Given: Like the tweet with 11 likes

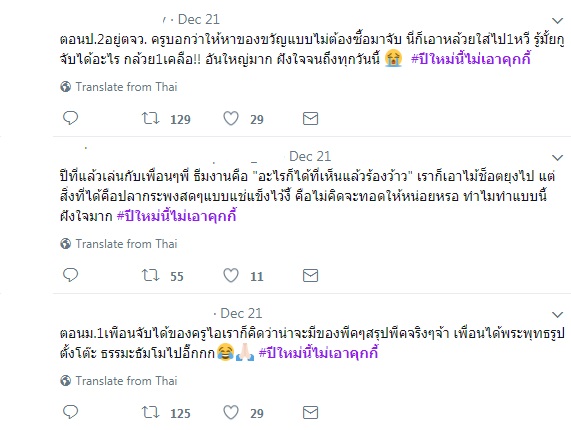Looking at the screenshot, I should [x=231, y=275].
